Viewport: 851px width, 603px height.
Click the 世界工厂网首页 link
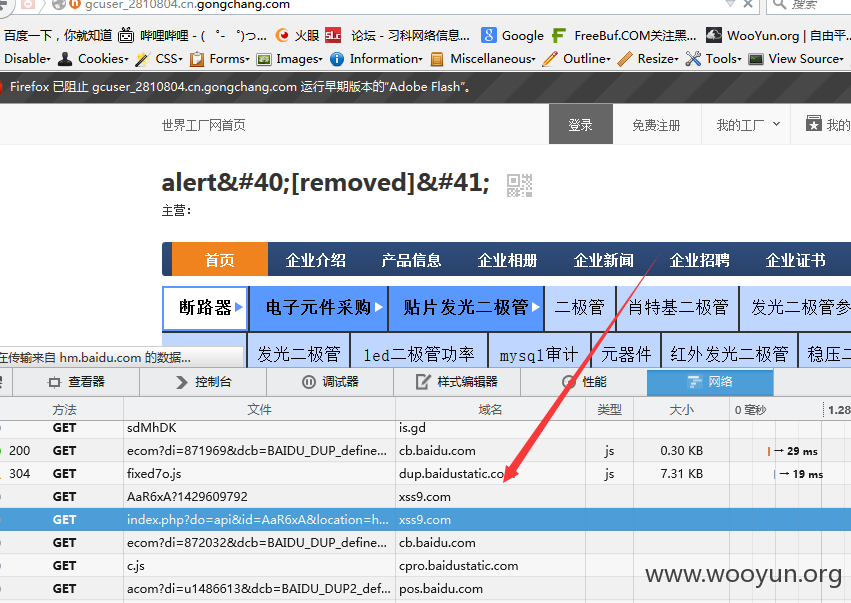pos(204,125)
